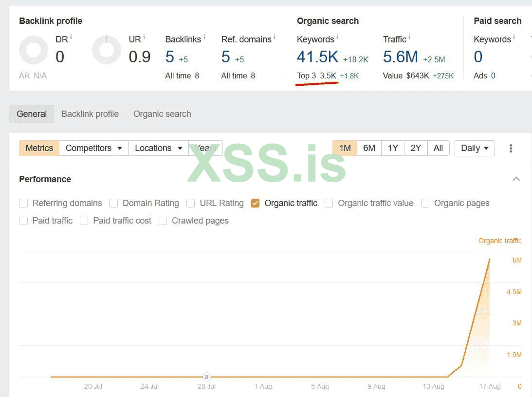Open the Daily interval dropdown

[x=475, y=148]
